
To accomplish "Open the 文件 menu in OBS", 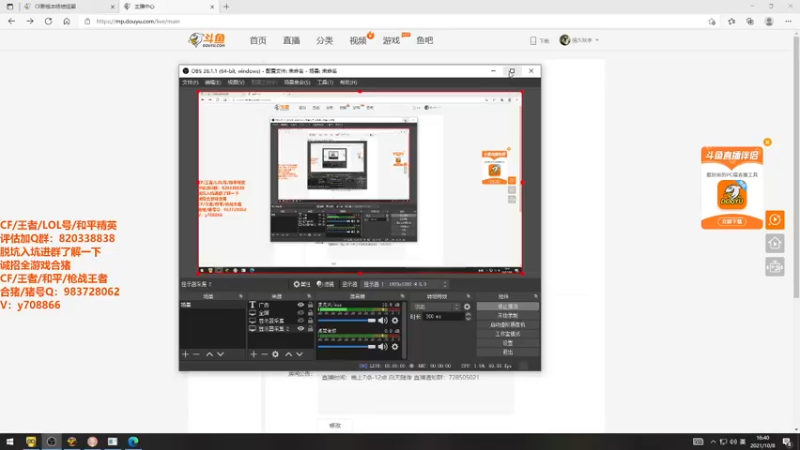I will (x=190, y=82).
